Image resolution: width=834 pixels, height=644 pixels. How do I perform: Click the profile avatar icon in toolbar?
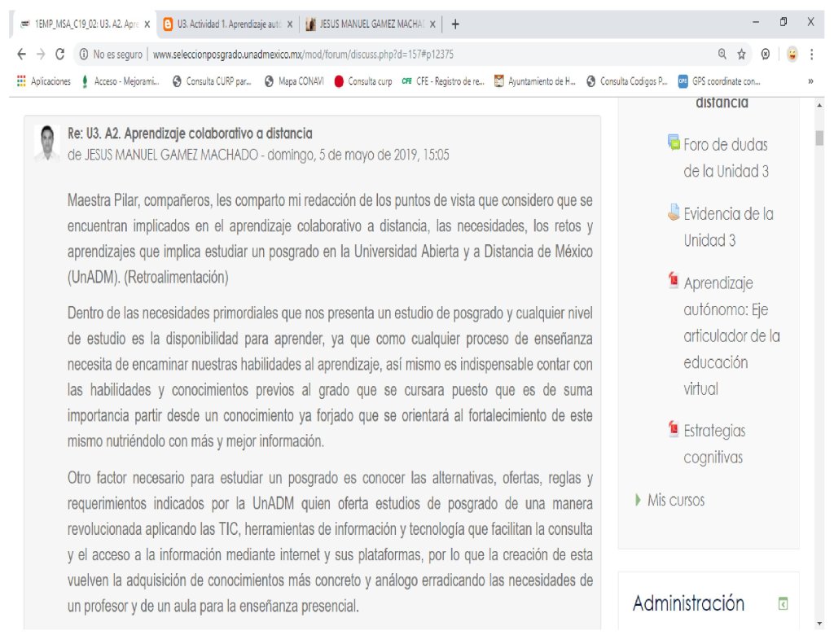790,55
